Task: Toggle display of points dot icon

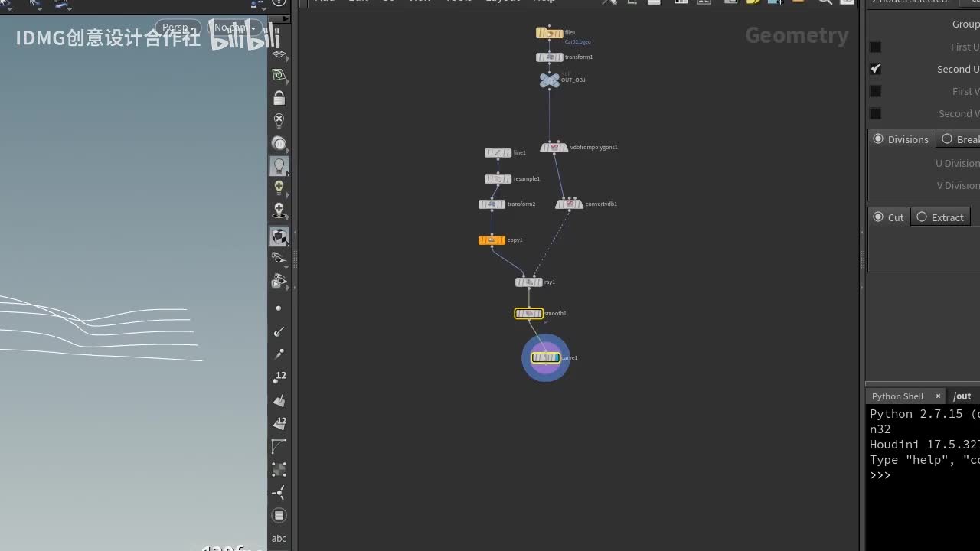Action: [x=279, y=308]
